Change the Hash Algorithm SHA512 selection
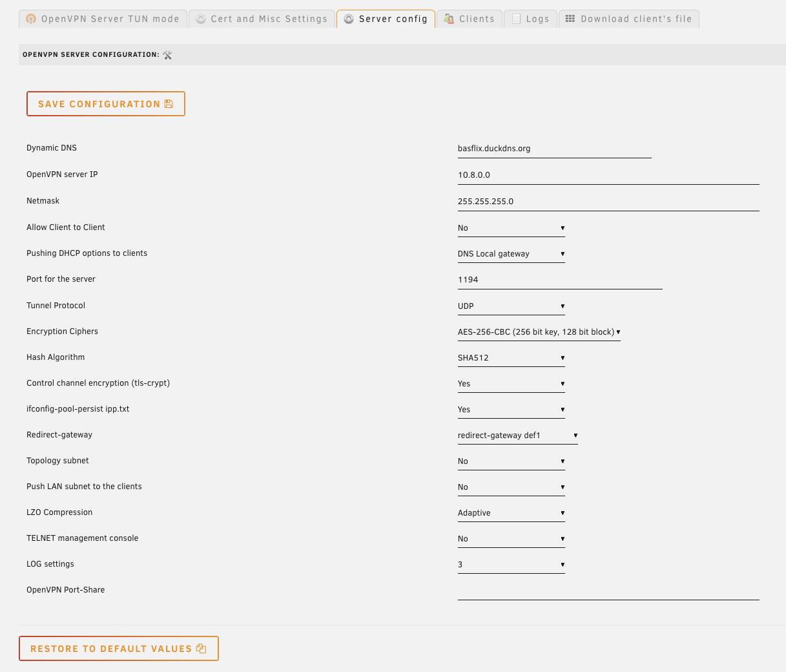Viewport: 786px width, 672px height. (511, 358)
